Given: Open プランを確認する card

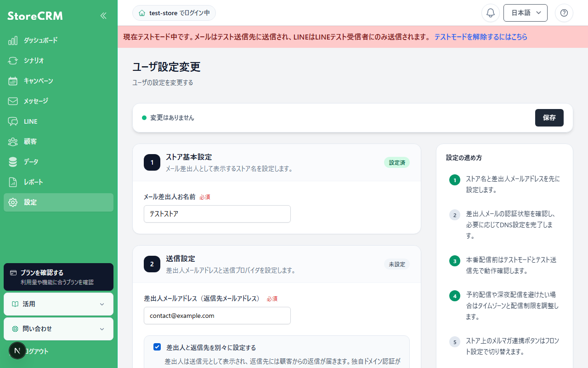Looking at the screenshot, I should coord(58,277).
